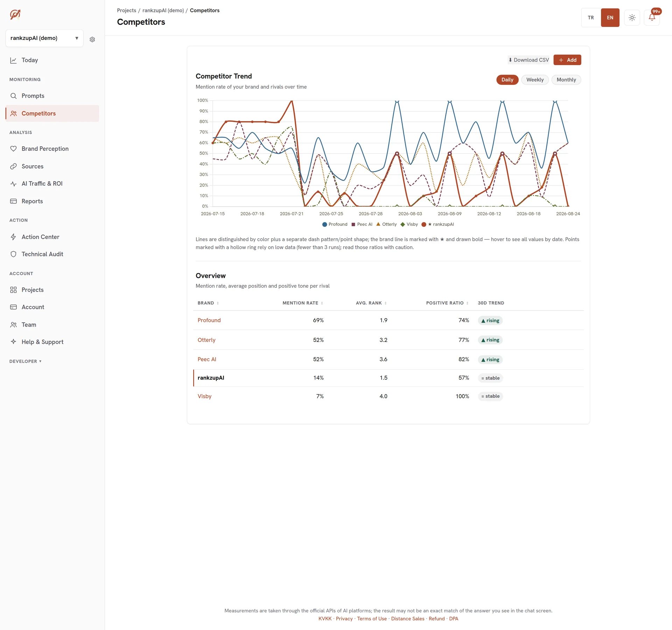Toggle Profound series in chart legend

[x=335, y=224]
